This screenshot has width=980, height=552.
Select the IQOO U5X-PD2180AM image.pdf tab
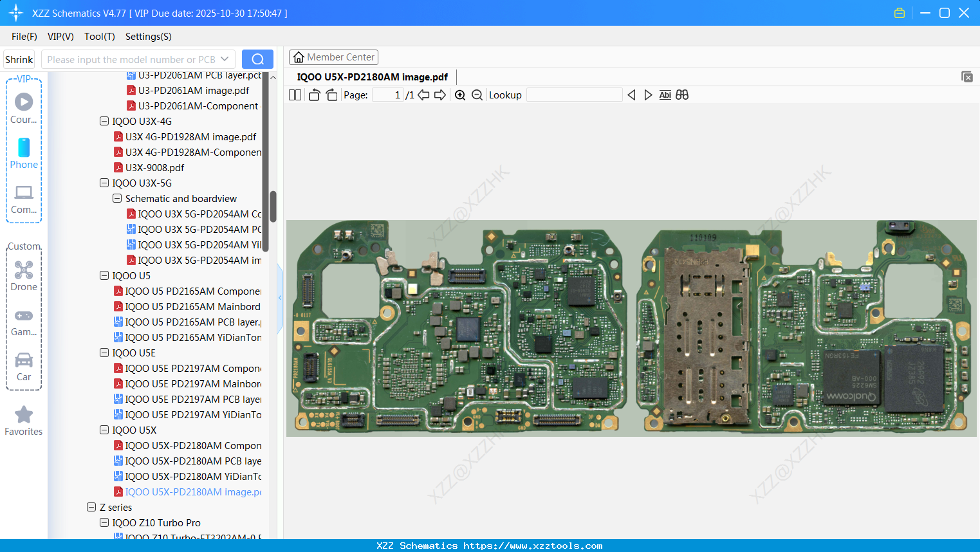372,77
